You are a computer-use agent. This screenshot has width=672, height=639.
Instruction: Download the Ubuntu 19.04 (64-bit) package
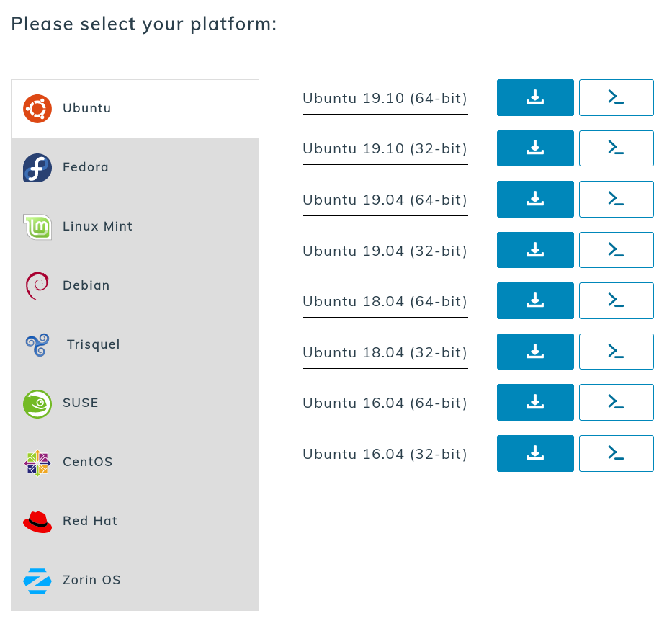(535, 200)
